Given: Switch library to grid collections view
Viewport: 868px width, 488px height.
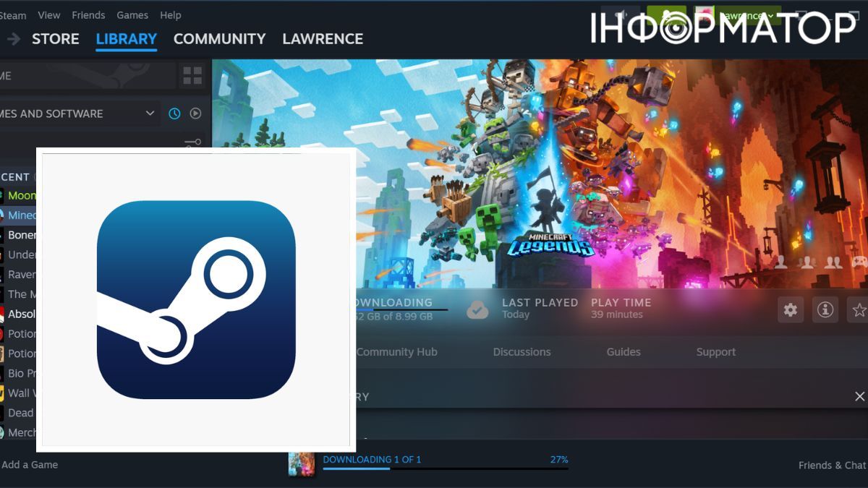Looking at the screenshot, I should tap(192, 76).
